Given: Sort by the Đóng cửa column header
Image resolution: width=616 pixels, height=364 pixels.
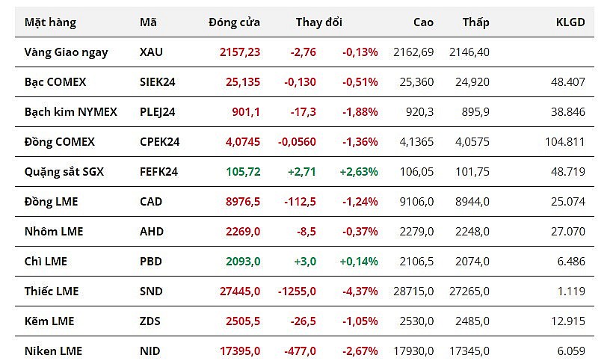Looking at the screenshot, I should pyautogui.click(x=234, y=22).
